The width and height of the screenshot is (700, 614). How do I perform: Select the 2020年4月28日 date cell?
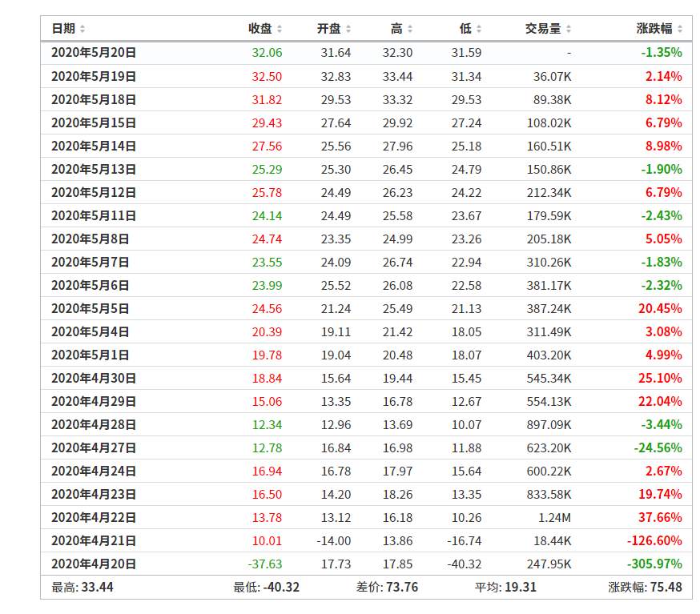(94, 424)
